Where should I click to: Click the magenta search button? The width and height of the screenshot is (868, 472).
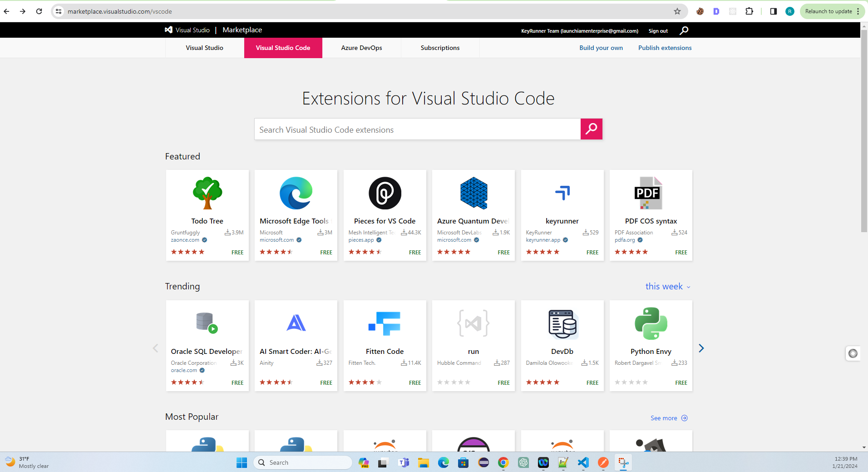(592, 129)
